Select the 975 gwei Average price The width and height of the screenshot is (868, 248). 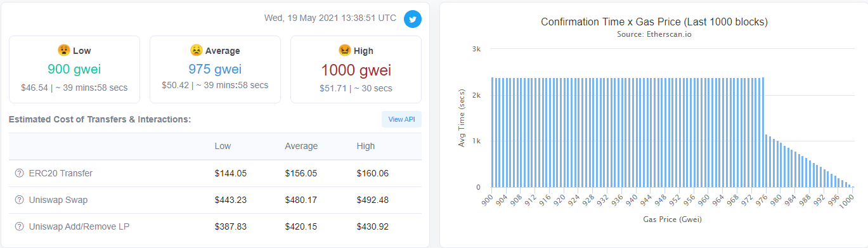click(215, 70)
